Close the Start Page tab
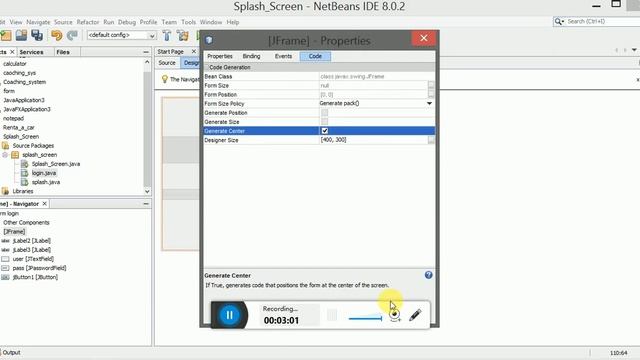The height and width of the screenshot is (360, 640). (x=194, y=51)
